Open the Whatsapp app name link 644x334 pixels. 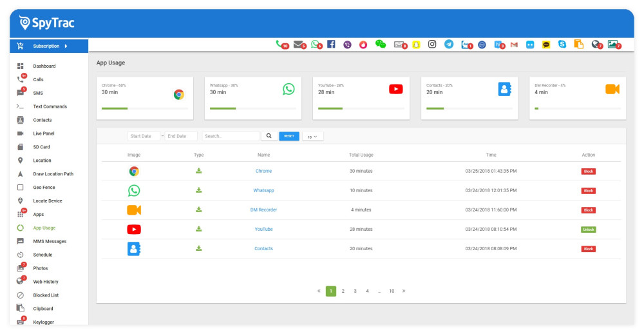click(263, 191)
